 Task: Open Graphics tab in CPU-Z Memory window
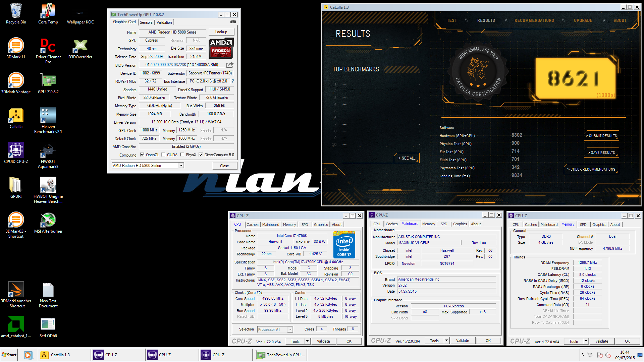tap(599, 225)
